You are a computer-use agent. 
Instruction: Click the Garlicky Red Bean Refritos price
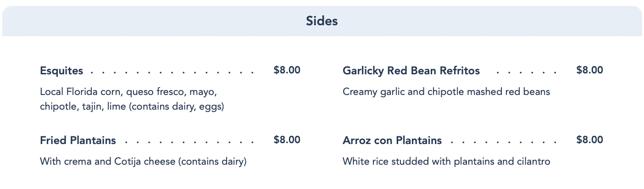click(x=589, y=70)
